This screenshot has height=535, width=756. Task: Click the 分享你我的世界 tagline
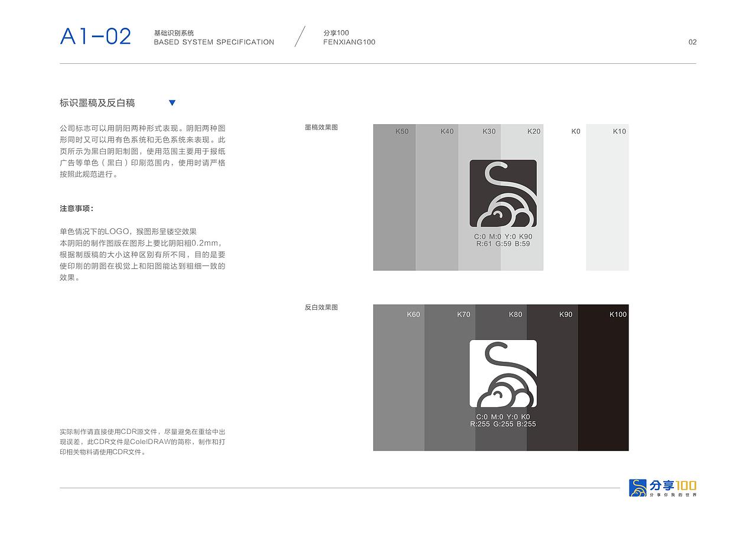(x=673, y=494)
